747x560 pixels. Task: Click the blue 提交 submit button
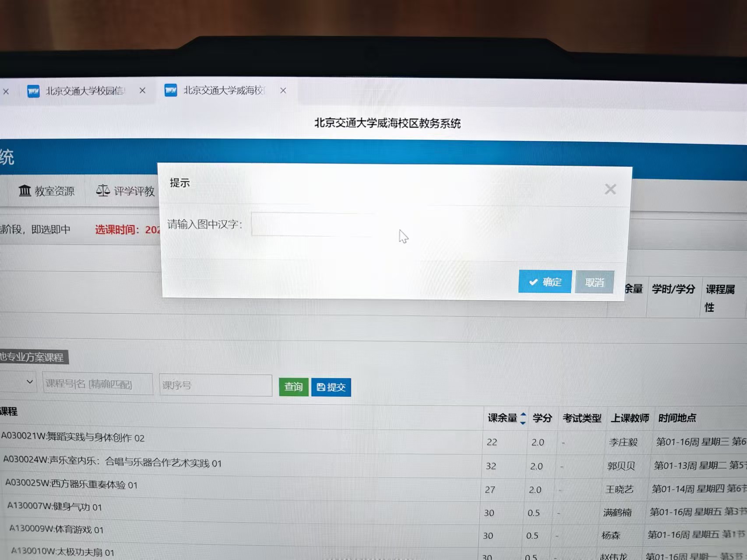331,387
